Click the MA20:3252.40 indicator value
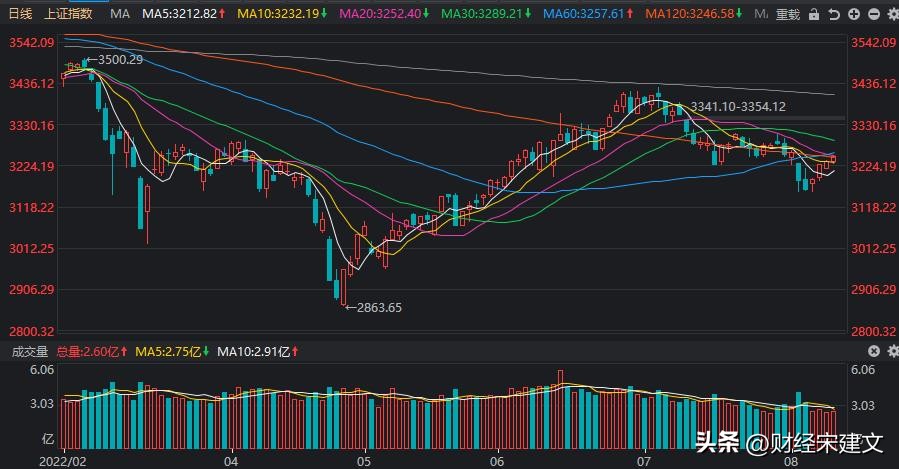 [380, 13]
